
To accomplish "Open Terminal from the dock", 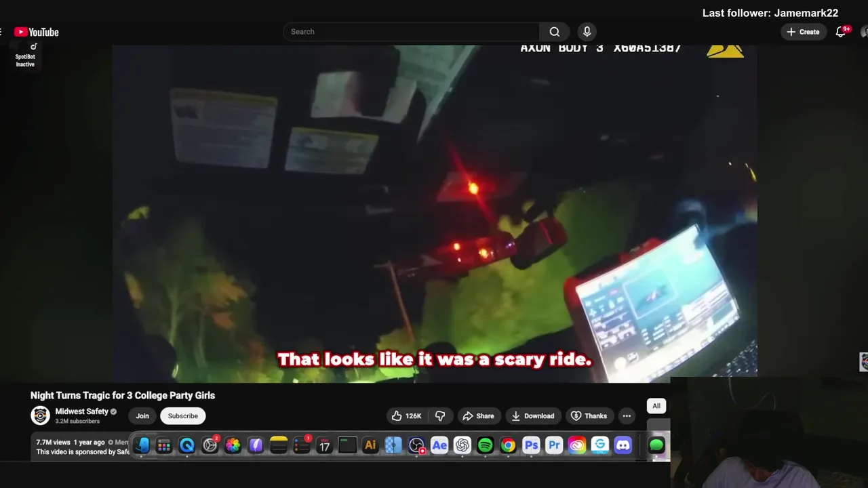I will (x=347, y=445).
